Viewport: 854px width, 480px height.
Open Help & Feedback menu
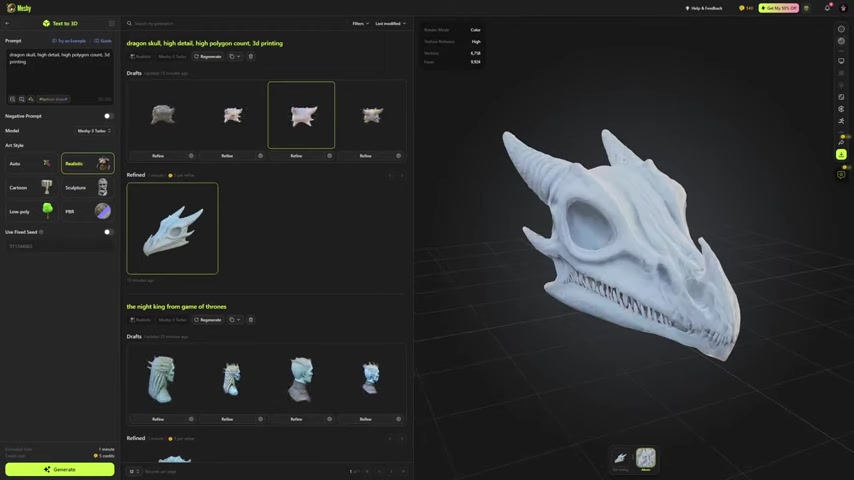704,8
